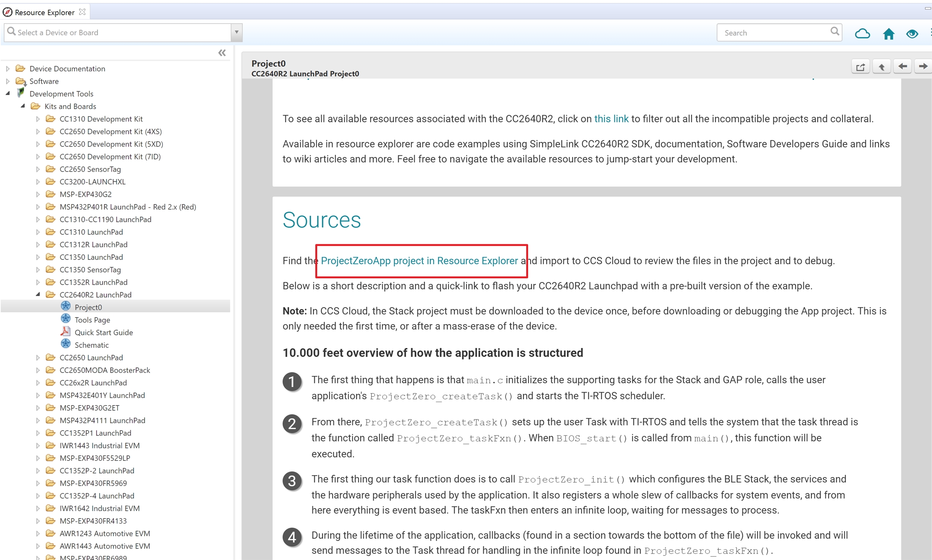Expand CC2650 LaunchPad node
This screenshot has width=932, height=560.
[x=38, y=357]
